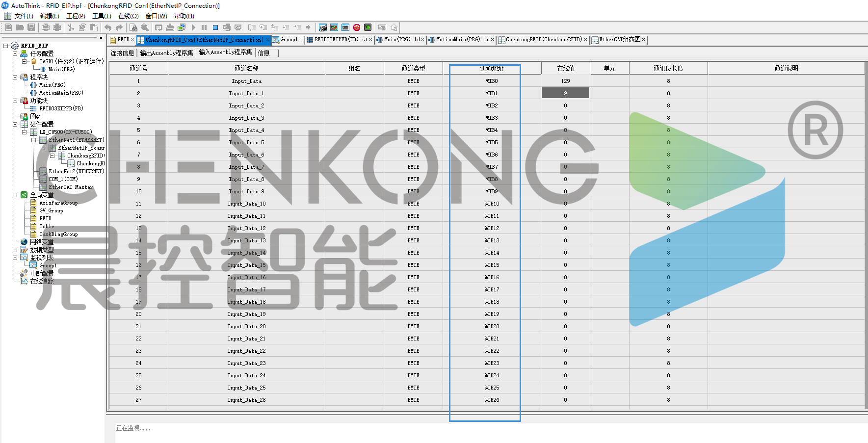Click the home toolbar icon

tap(394, 27)
